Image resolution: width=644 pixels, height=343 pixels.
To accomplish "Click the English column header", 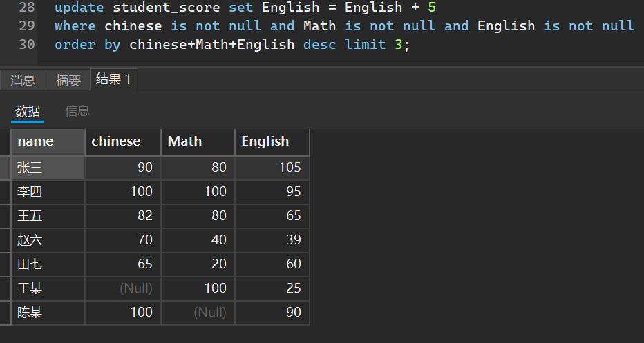I will tap(272, 142).
